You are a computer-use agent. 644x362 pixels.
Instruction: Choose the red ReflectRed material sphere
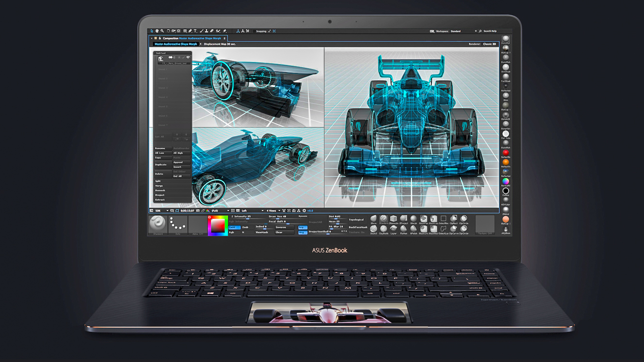pos(506,153)
